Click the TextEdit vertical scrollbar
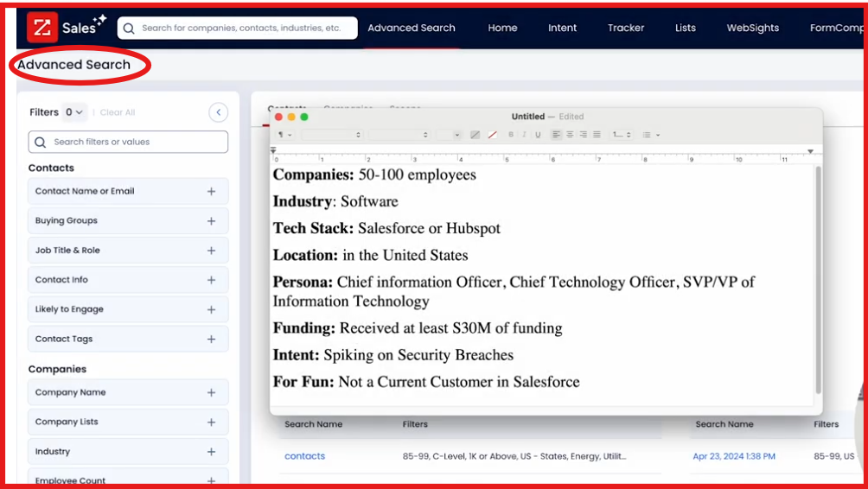The height and width of the screenshot is (489, 868). coord(818,279)
